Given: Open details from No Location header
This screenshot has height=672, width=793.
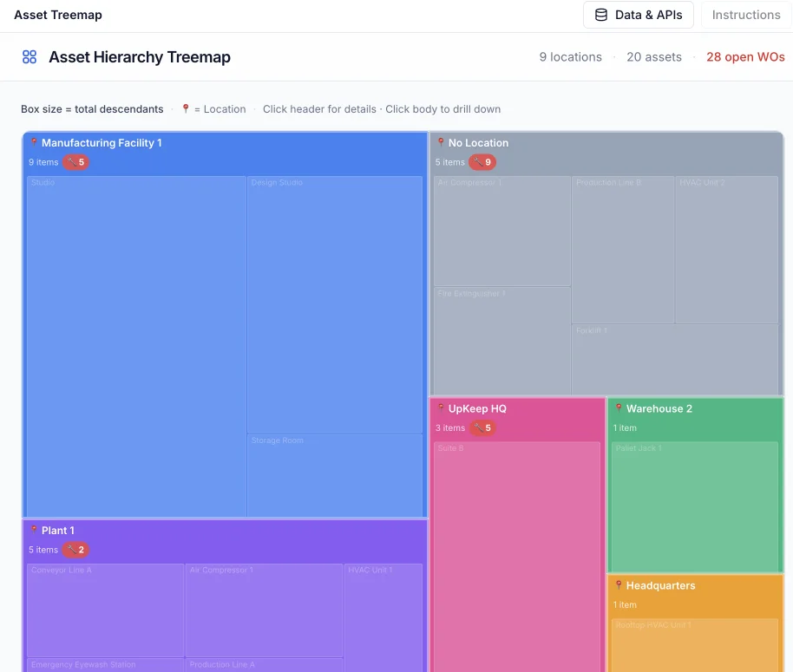Looking at the screenshot, I should (478, 143).
